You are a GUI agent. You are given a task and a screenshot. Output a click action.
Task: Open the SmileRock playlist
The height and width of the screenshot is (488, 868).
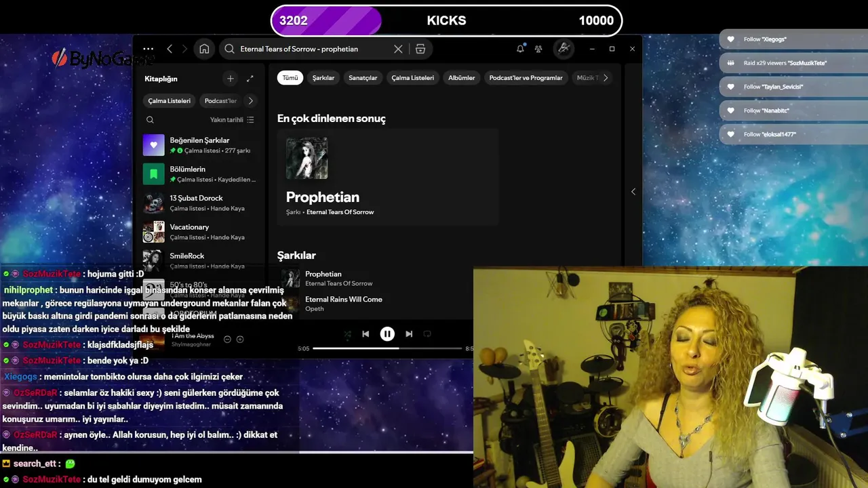click(x=200, y=261)
